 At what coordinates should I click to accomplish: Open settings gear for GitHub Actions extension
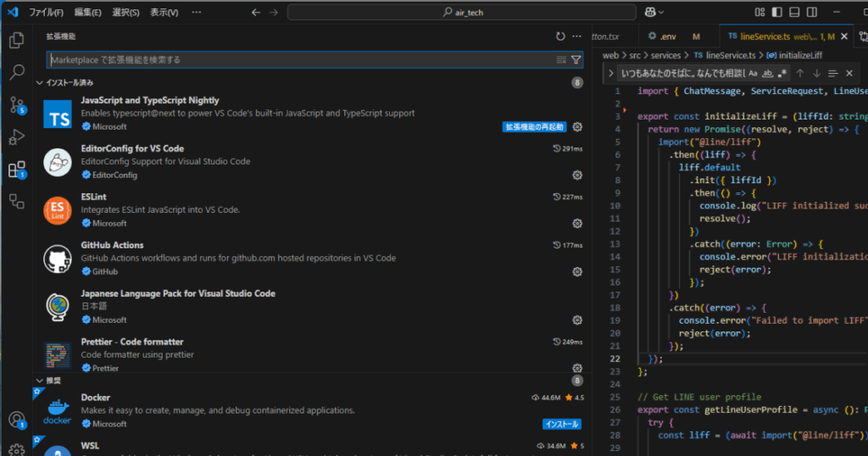click(577, 272)
